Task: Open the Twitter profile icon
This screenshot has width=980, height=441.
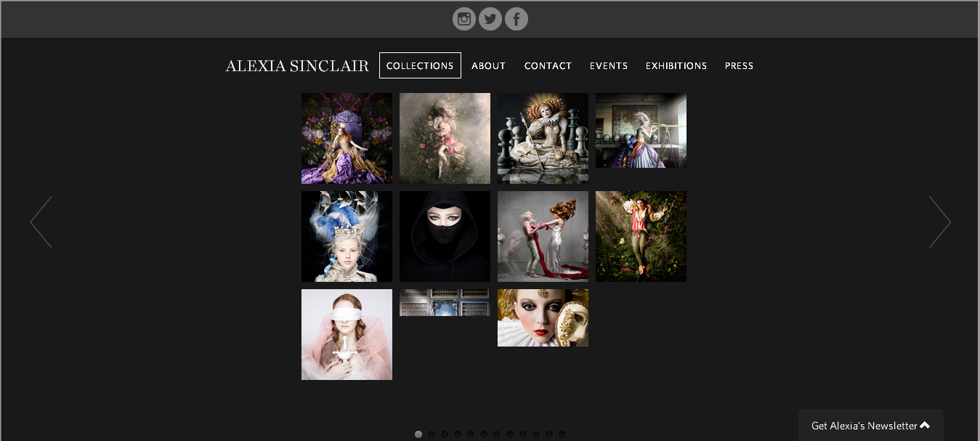Action: click(490, 19)
